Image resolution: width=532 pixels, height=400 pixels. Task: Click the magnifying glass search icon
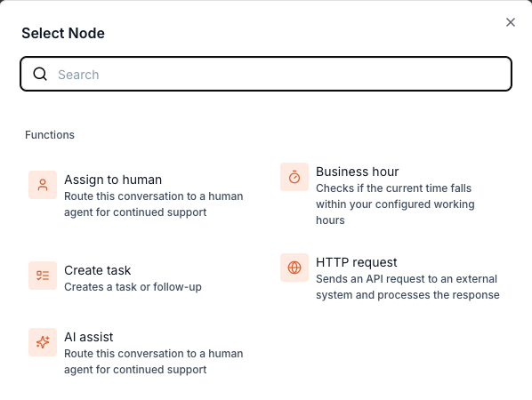(40, 74)
